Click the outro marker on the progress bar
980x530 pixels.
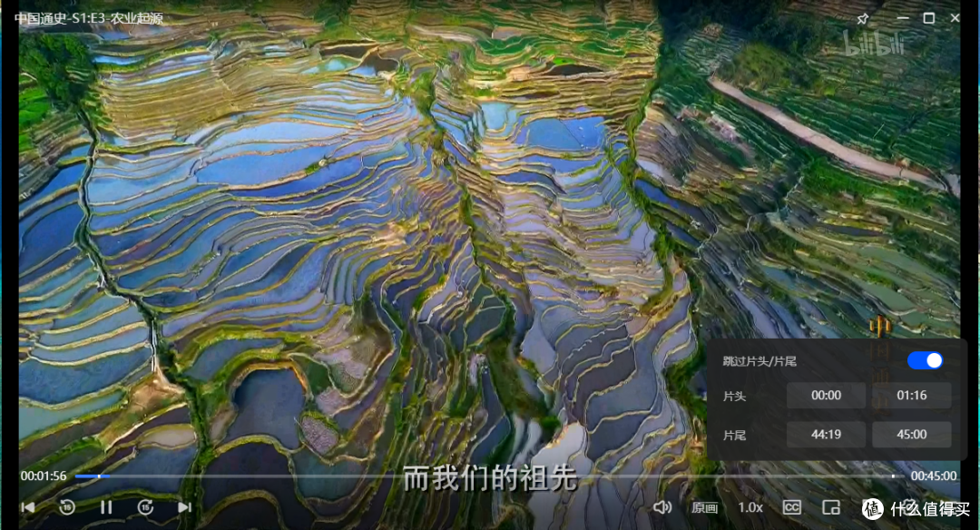pyautogui.click(x=893, y=476)
